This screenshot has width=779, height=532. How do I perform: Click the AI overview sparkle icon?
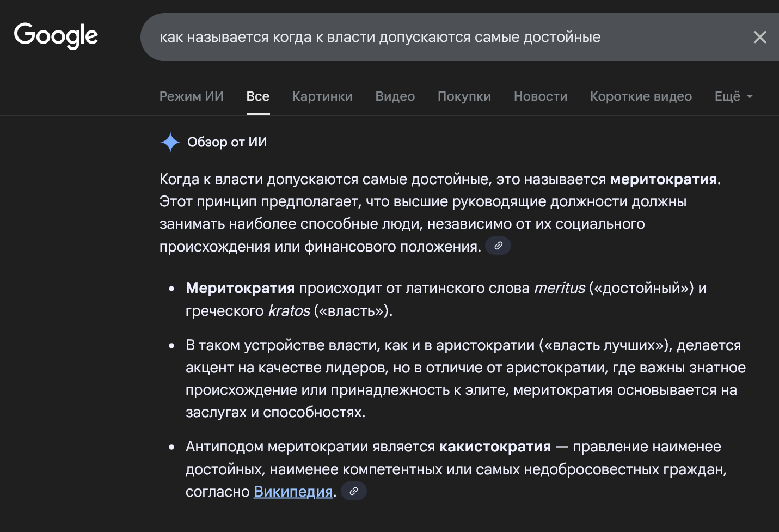tap(170, 142)
